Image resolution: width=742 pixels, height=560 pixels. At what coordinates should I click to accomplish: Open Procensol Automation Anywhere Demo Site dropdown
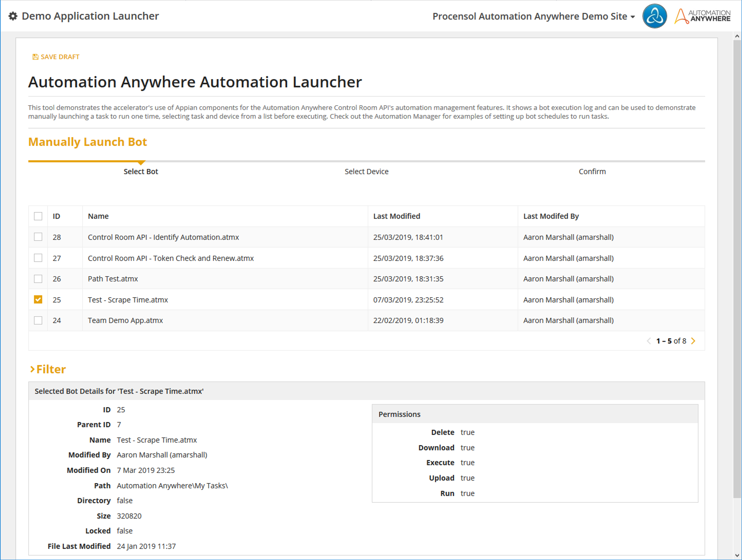(x=533, y=16)
